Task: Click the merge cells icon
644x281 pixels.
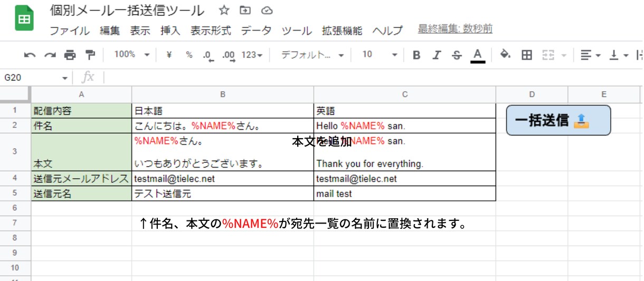Action: pyautogui.click(x=549, y=55)
